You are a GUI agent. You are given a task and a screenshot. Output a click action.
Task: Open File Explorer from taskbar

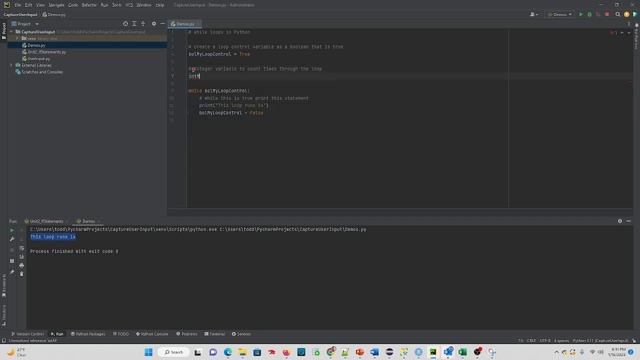pos(242,352)
